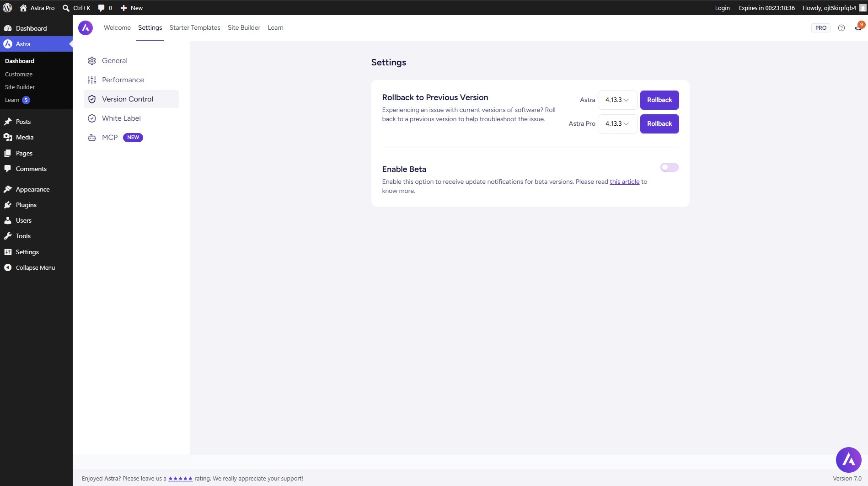This screenshot has height=486, width=868.
Task: Switch to the Welcome tab
Action: coord(117,27)
